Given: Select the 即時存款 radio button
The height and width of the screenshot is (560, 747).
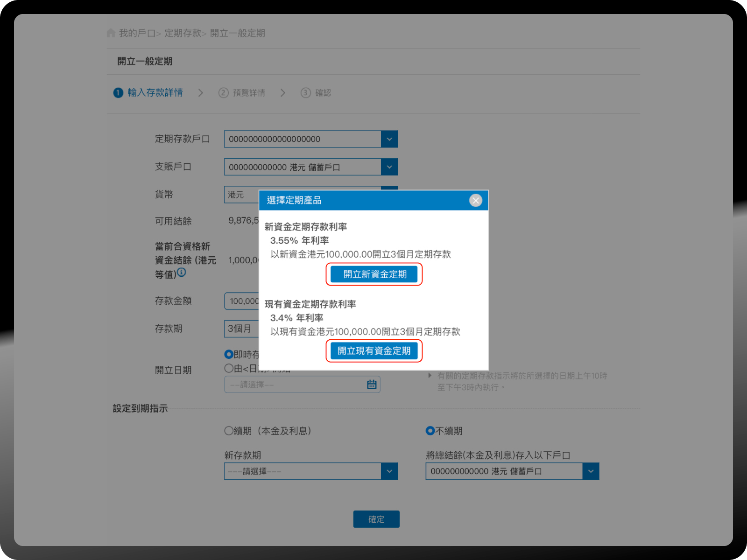Looking at the screenshot, I should click(x=229, y=355).
